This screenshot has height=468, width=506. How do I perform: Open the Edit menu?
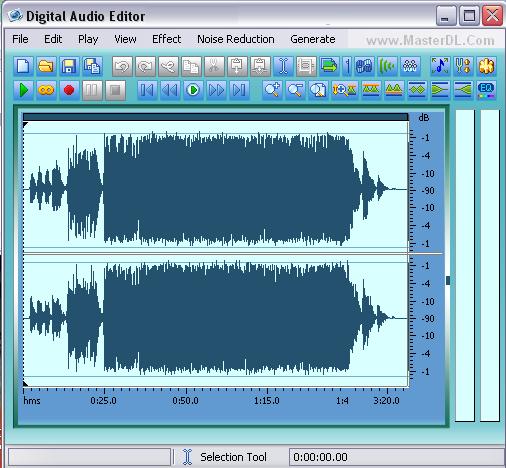pos(53,39)
